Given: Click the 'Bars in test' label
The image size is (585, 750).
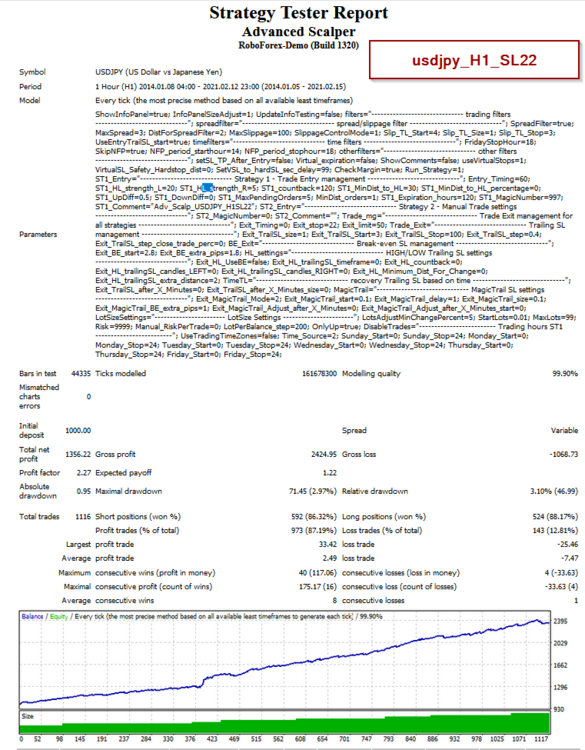Looking at the screenshot, I should pos(37,374).
